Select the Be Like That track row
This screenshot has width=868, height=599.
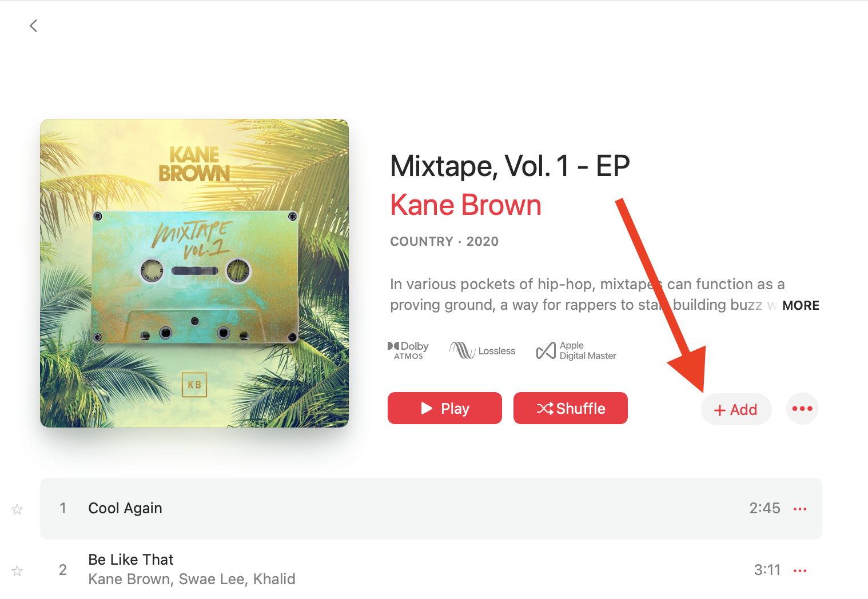click(x=431, y=570)
